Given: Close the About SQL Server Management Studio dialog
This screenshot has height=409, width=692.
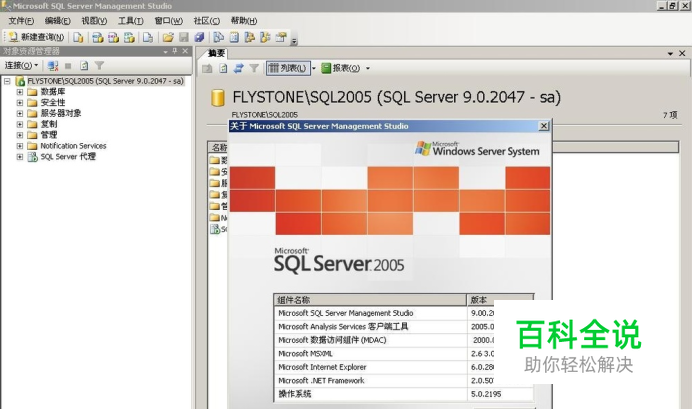Looking at the screenshot, I should pyautogui.click(x=544, y=126).
